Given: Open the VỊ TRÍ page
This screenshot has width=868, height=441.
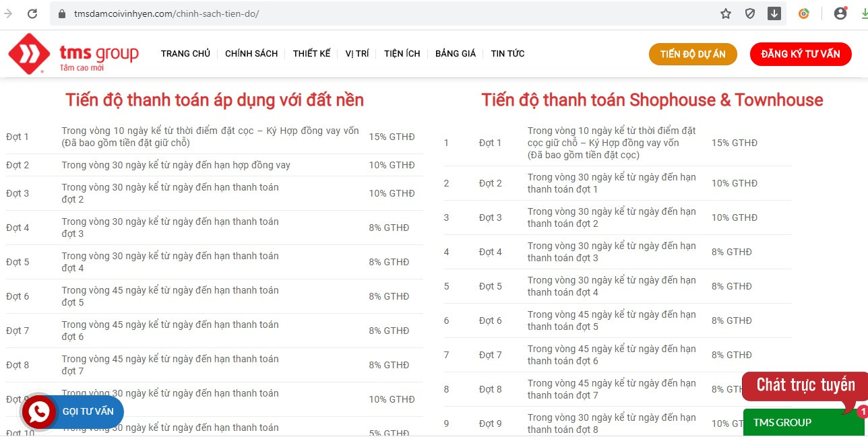Looking at the screenshot, I should 357,54.
